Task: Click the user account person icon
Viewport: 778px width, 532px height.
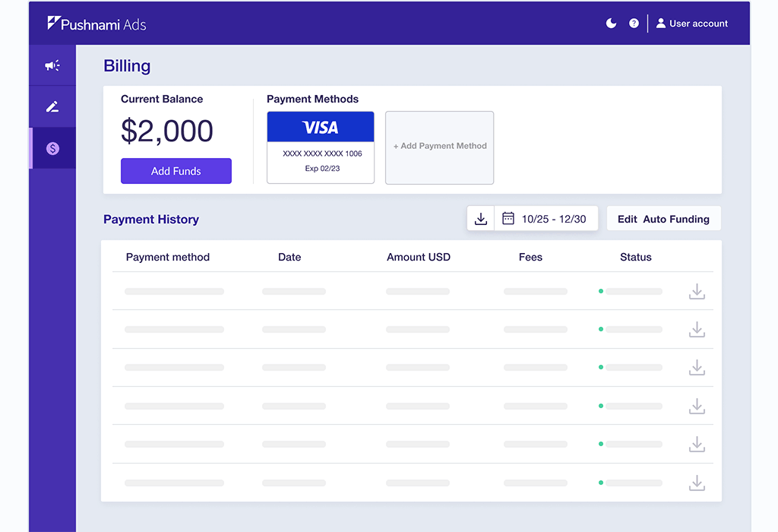Action: click(x=663, y=23)
